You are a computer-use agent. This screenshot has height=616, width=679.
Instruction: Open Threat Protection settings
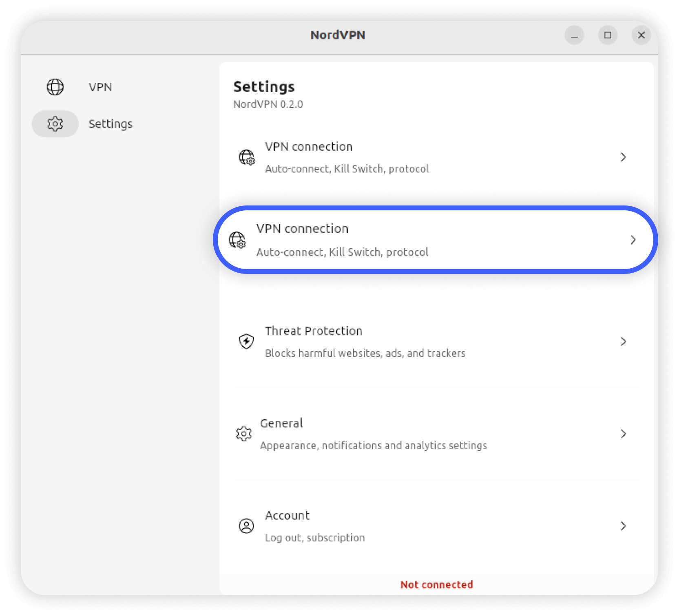click(314, 331)
